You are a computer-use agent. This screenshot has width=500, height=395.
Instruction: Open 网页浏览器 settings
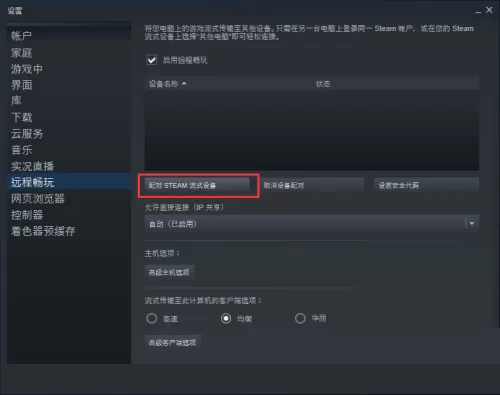[x=68, y=199]
